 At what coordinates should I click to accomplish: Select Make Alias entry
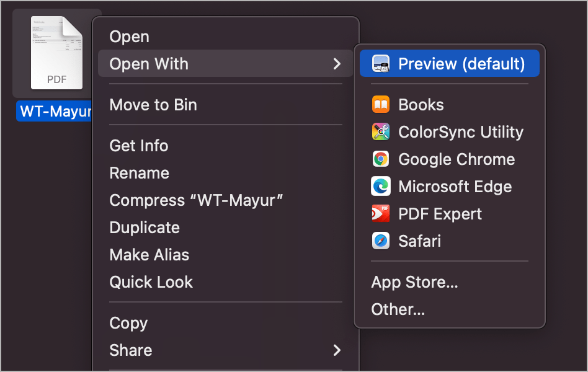click(x=149, y=255)
